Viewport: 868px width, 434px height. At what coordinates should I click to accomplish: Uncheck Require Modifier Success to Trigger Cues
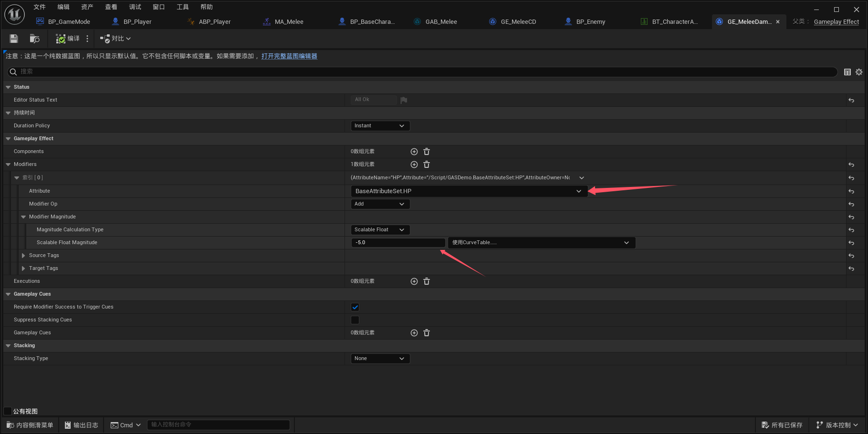point(355,307)
